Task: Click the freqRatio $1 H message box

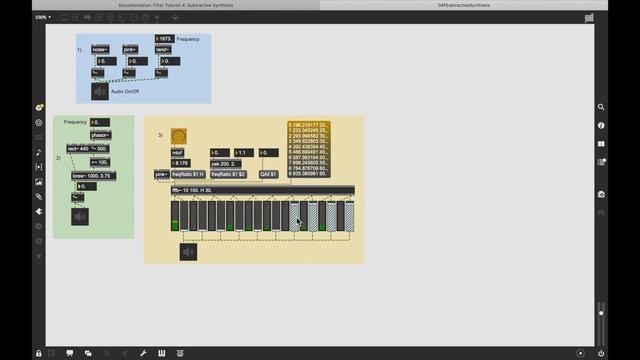Action: (x=188, y=174)
